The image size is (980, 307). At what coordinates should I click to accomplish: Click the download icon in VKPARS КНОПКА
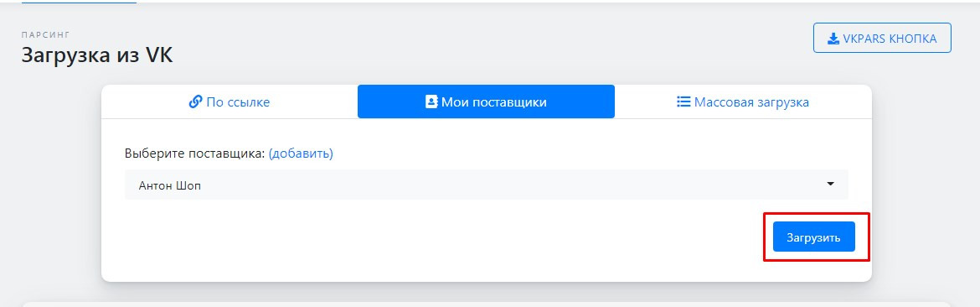[x=833, y=39]
